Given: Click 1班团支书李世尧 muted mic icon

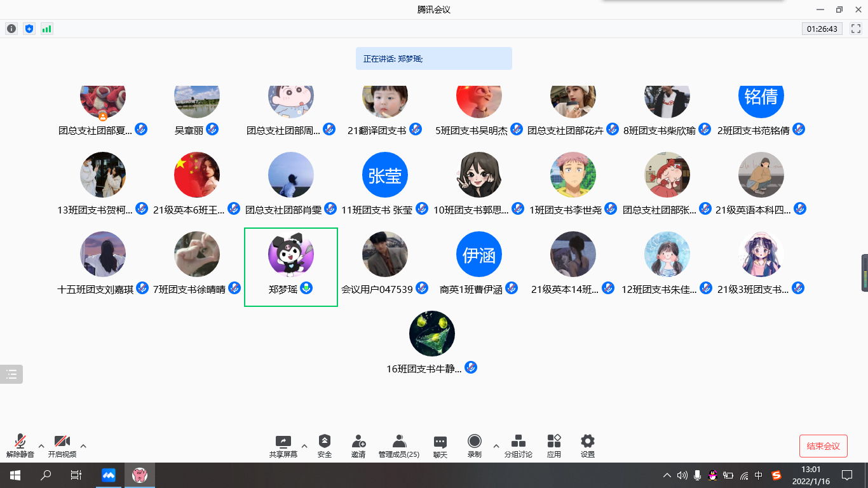Looking at the screenshot, I should (x=611, y=208).
